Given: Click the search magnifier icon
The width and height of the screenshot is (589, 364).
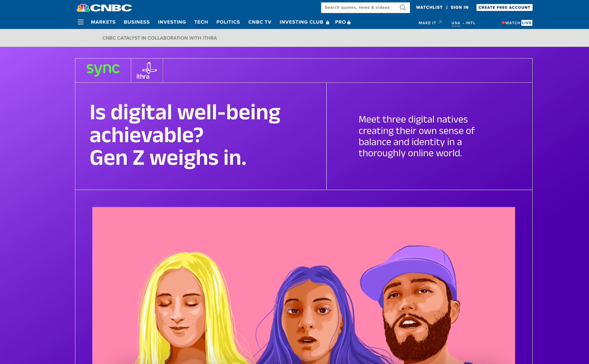Looking at the screenshot, I should click(403, 7).
